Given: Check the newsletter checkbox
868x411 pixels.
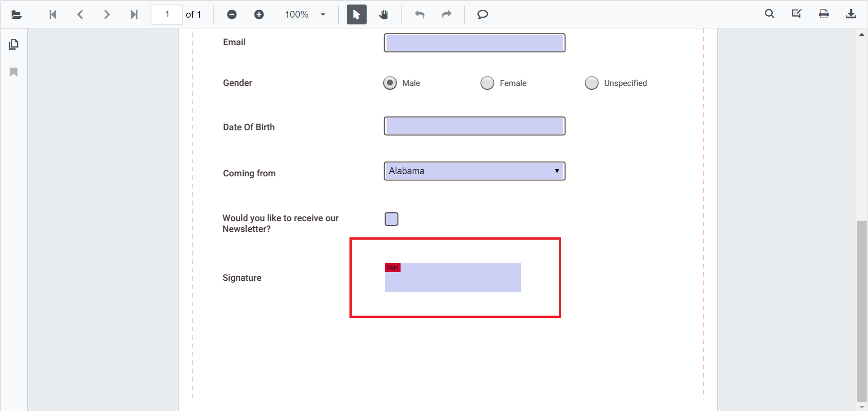Looking at the screenshot, I should 392,219.
